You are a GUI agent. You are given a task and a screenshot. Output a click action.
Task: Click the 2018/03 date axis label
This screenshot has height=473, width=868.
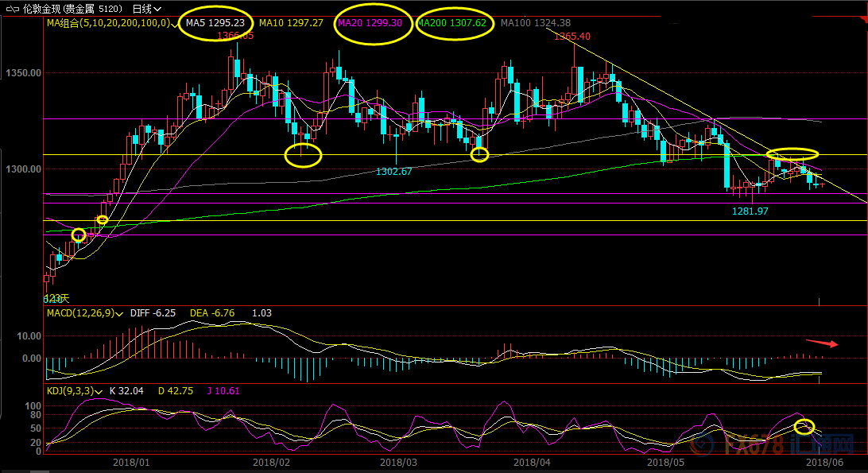(398, 462)
